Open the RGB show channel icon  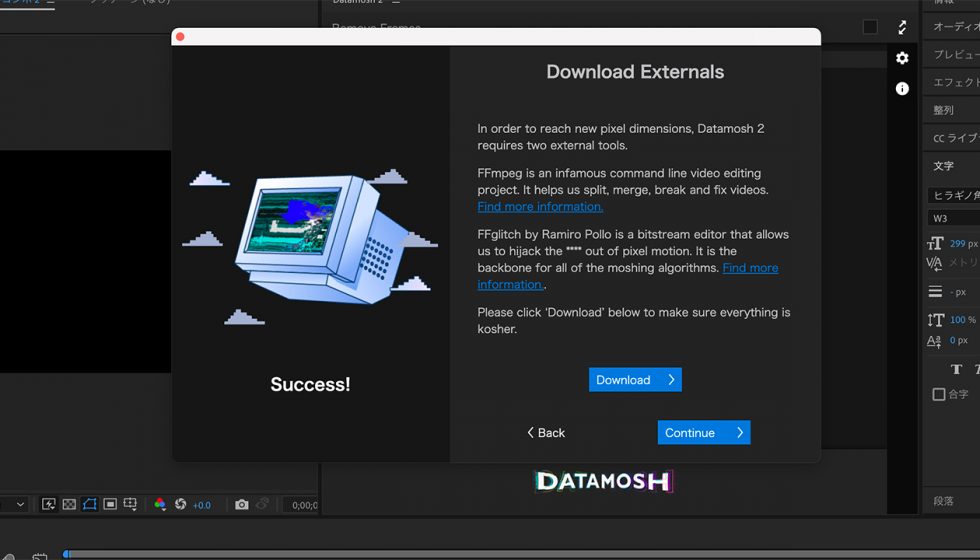point(160,504)
